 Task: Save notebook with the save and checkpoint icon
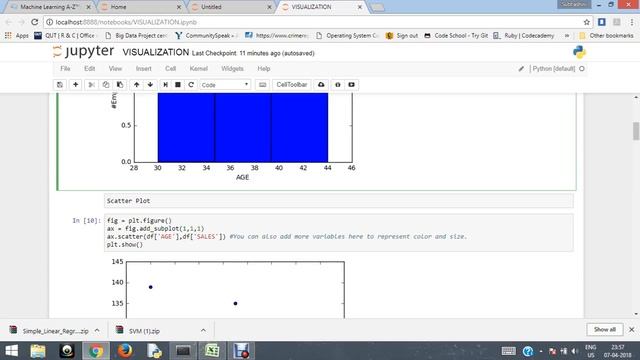coord(60,84)
